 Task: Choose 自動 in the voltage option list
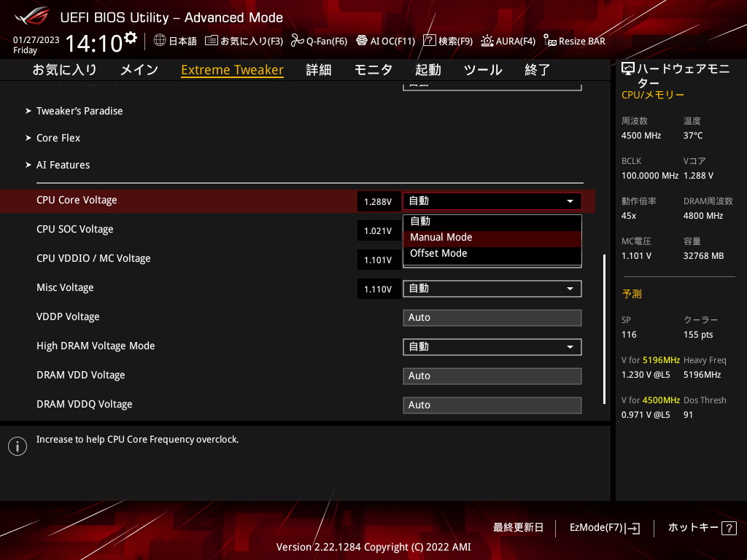[492, 222]
